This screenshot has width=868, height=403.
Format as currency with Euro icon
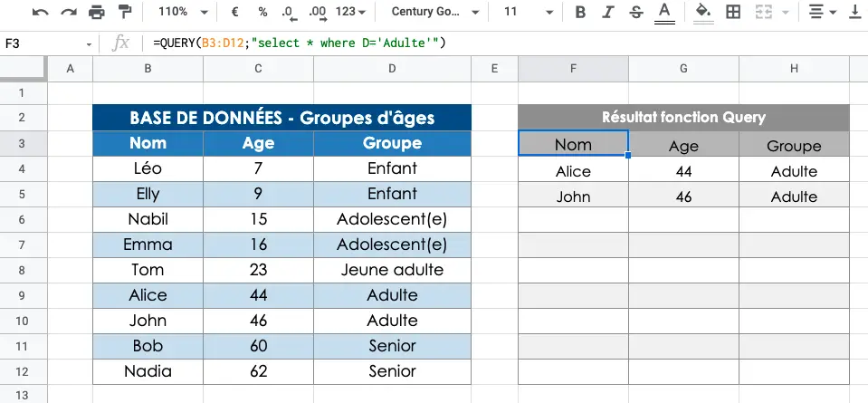coord(234,12)
